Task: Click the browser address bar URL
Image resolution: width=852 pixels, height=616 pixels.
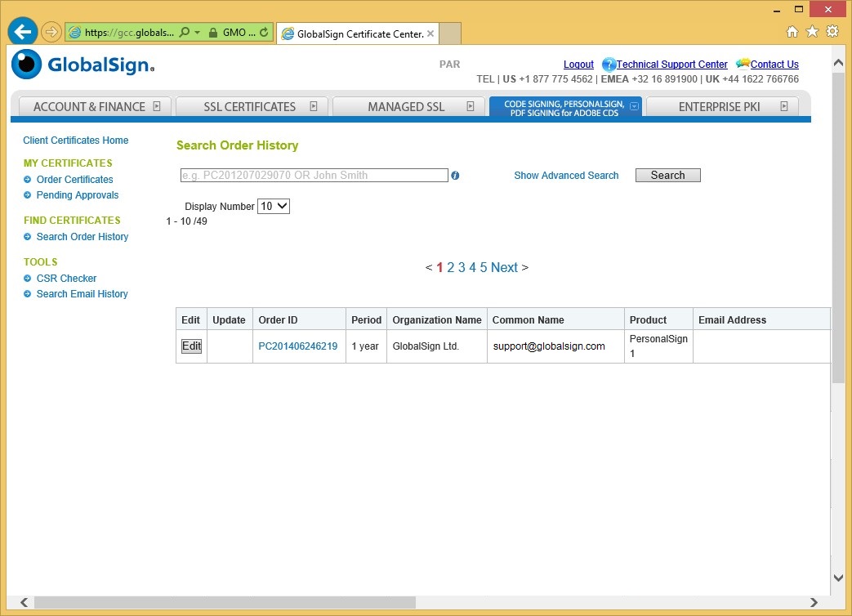Action: click(x=129, y=33)
